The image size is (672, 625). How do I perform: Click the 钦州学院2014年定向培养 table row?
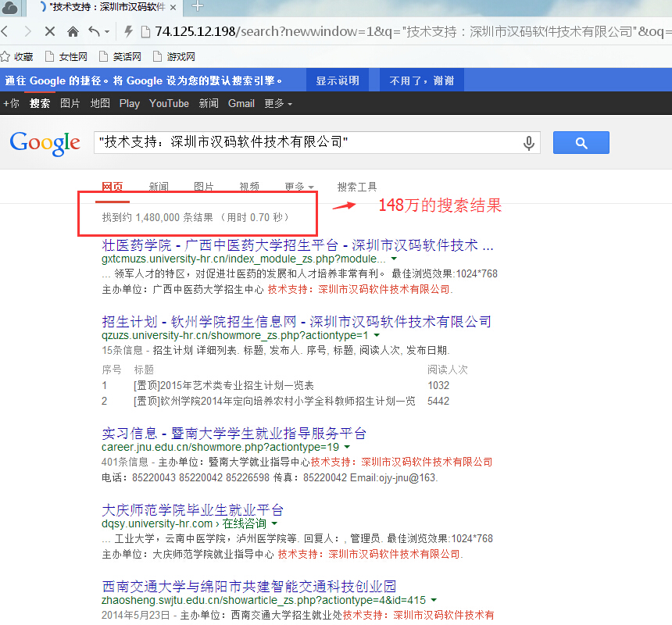pyautogui.click(x=274, y=401)
